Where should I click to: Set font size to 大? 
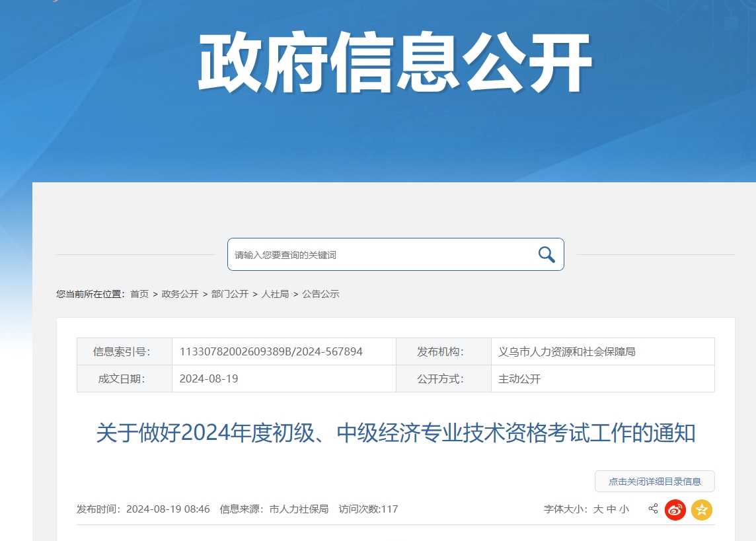pos(598,509)
